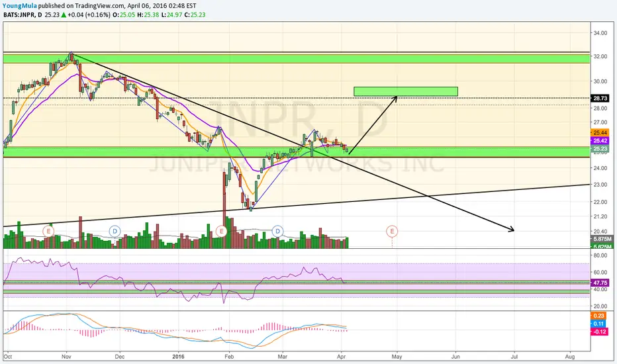Click the Dec time axis label
Image resolution: width=617 pixels, height=364 pixels.
coord(120,357)
